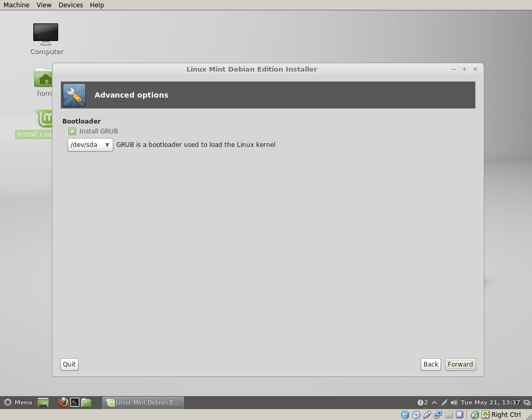
Task: Open the View menu
Action: (44, 5)
